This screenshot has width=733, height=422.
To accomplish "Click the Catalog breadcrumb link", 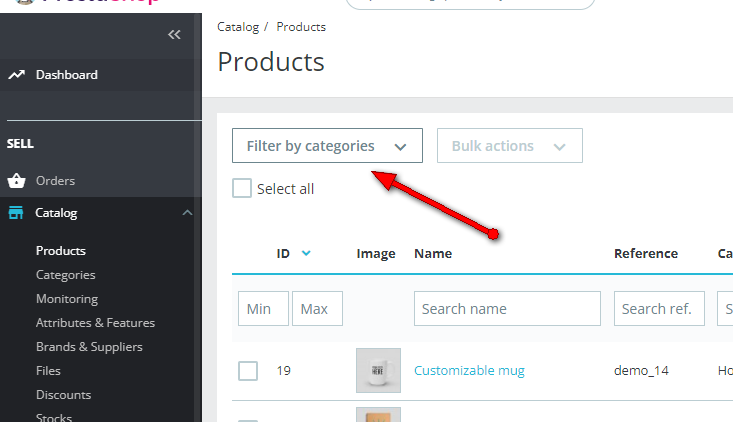I will pos(238,27).
